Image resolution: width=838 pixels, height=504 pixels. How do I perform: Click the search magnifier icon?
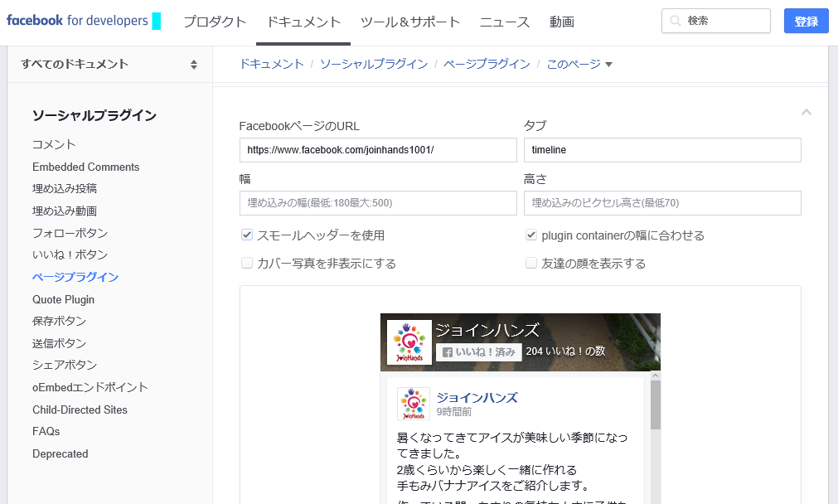(676, 21)
